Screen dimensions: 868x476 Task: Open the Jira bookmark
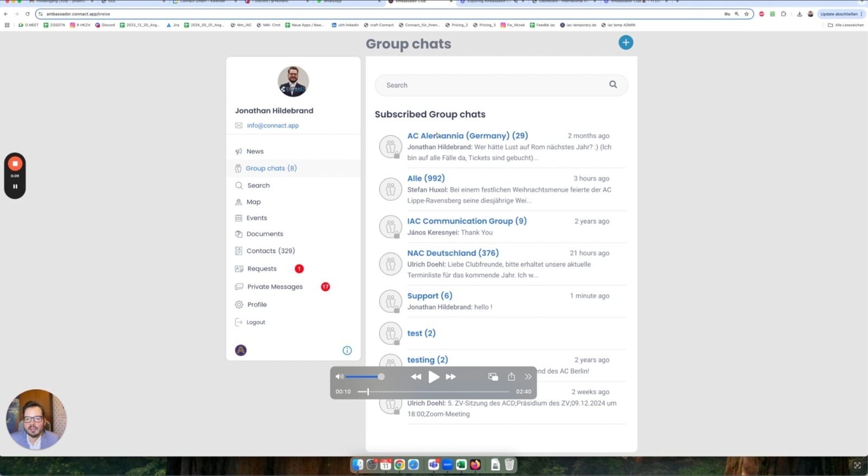173,25
